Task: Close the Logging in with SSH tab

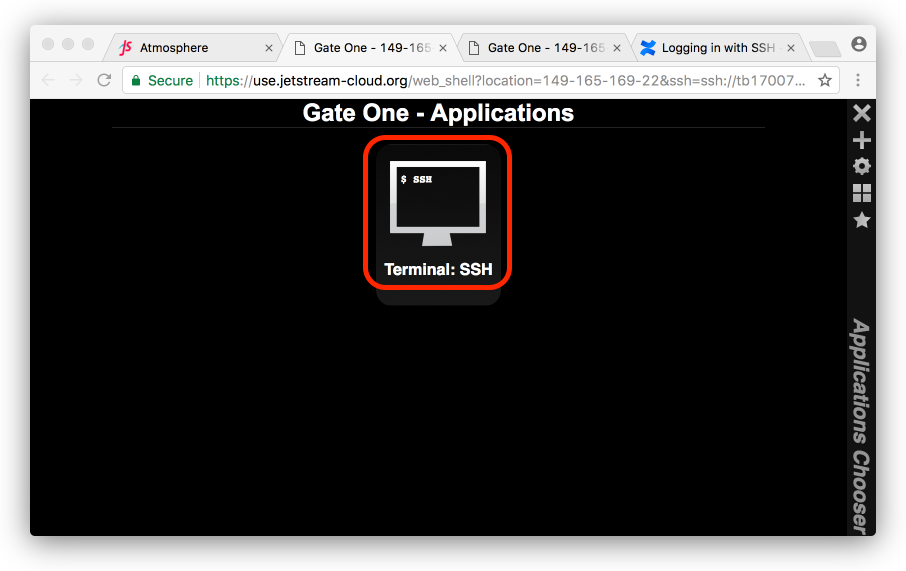Action: pyautogui.click(x=791, y=48)
